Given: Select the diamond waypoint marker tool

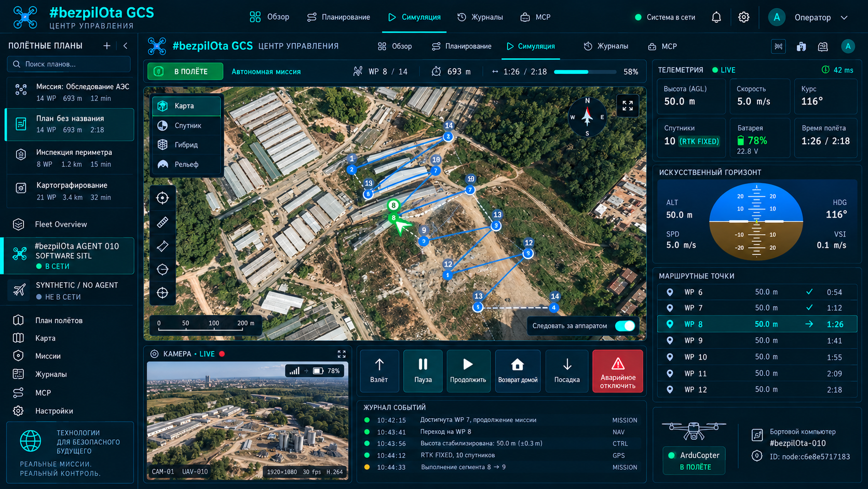Looking at the screenshot, I should coord(162,246).
